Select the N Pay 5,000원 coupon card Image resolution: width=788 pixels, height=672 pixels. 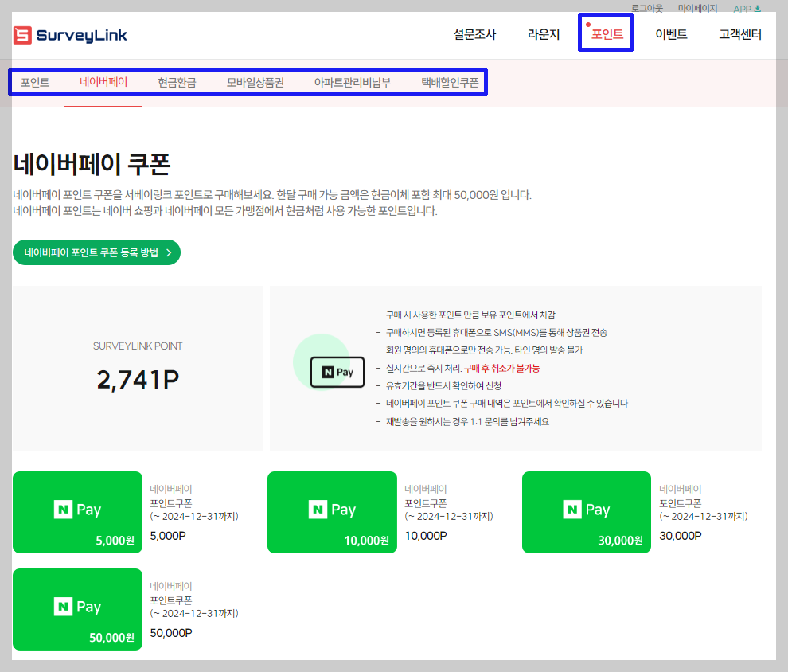77,512
